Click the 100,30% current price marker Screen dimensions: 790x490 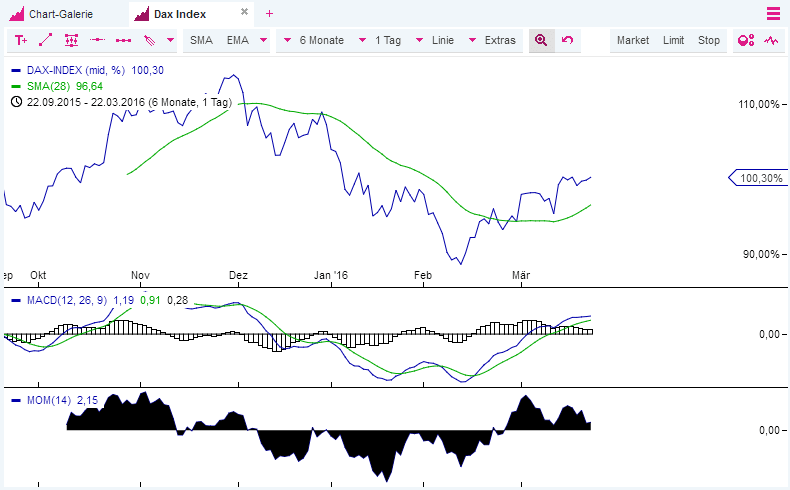pyautogui.click(x=758, y=178)
